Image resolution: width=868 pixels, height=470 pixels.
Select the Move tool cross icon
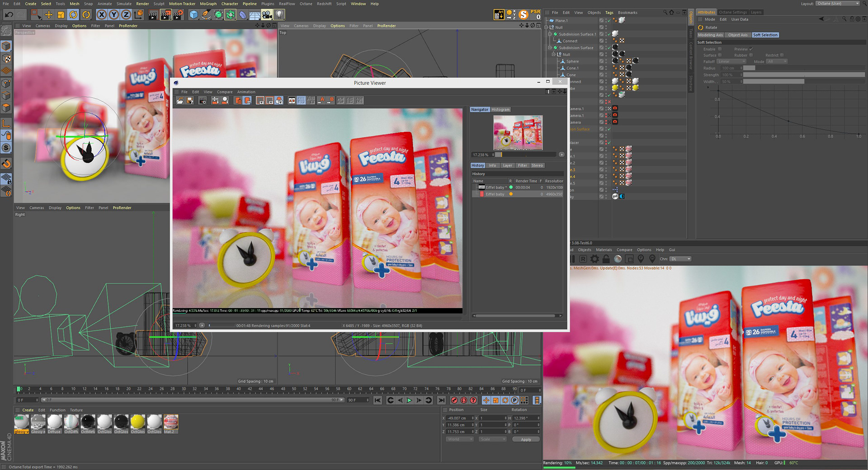(48, 15)
